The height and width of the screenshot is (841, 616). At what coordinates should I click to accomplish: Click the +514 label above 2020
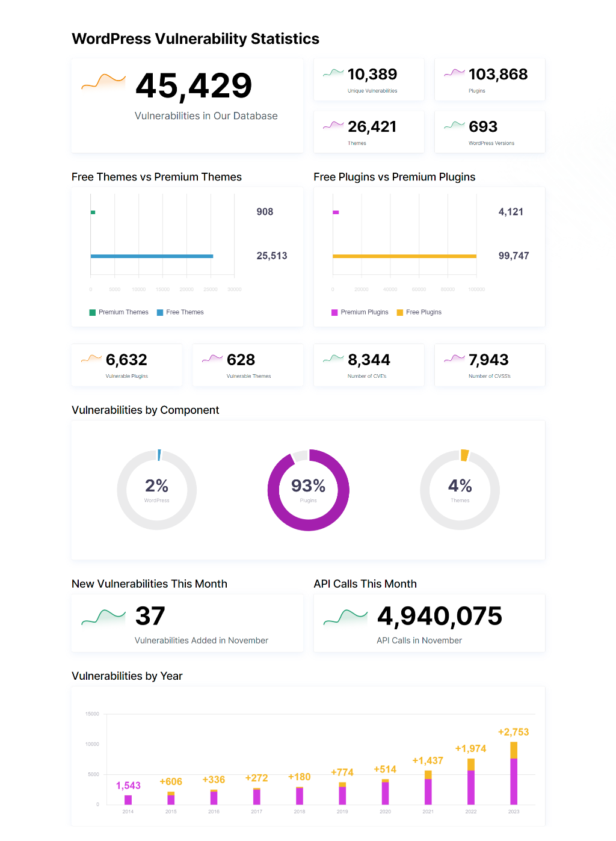pyautogui.click(x=385, y=769)
